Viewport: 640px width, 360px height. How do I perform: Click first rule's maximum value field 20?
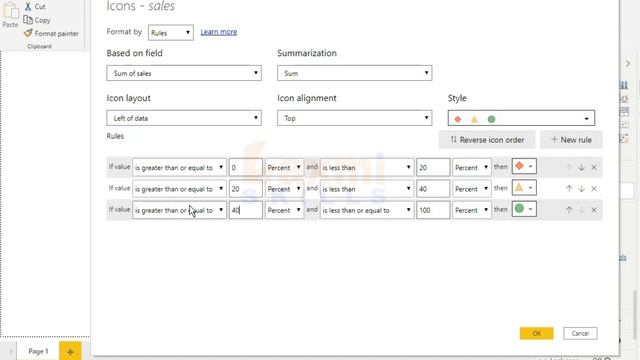(433, 167)
